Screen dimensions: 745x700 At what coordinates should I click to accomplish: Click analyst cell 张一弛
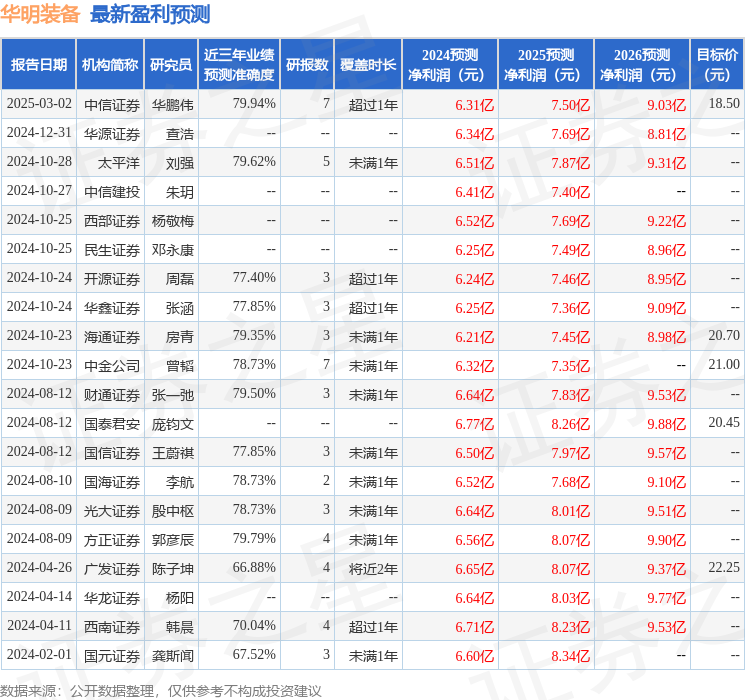(172, 394)
